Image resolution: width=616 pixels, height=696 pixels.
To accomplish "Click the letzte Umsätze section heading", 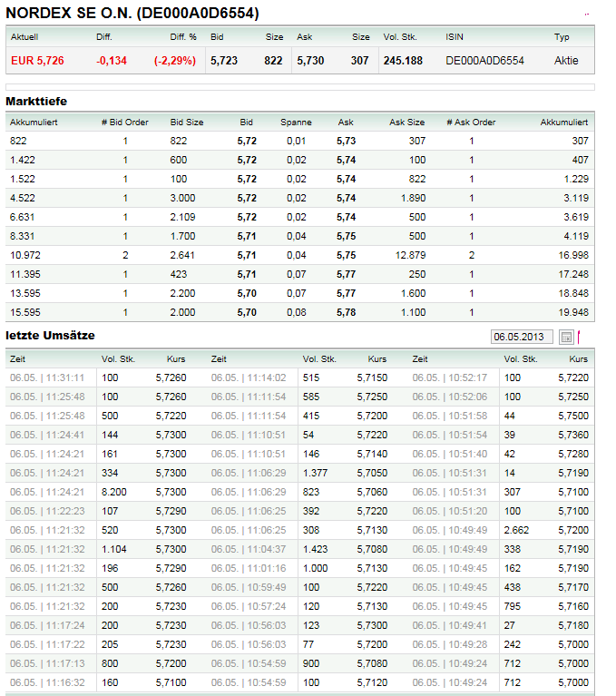I will click(x=50, y=336).
